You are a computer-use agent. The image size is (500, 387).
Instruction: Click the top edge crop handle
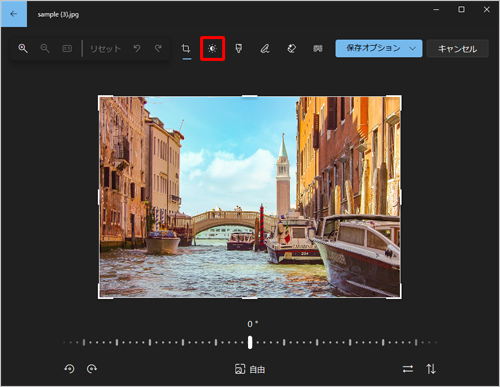point(250,96)
